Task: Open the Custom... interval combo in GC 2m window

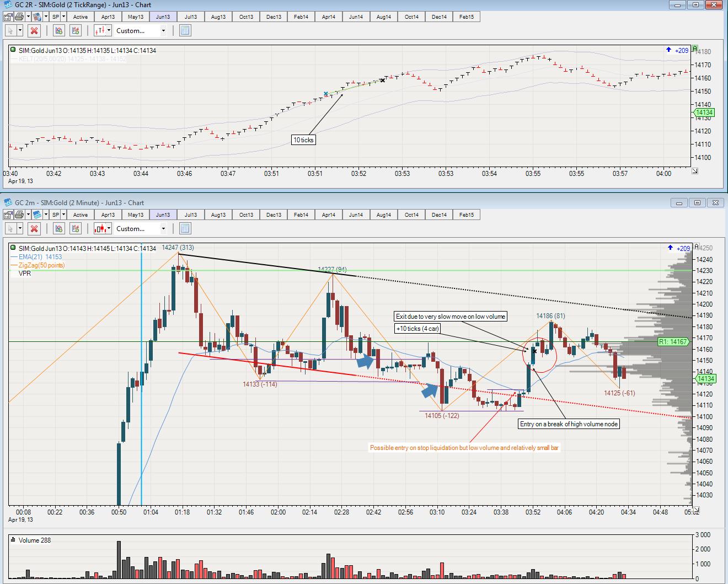Action: click(141, 228)
